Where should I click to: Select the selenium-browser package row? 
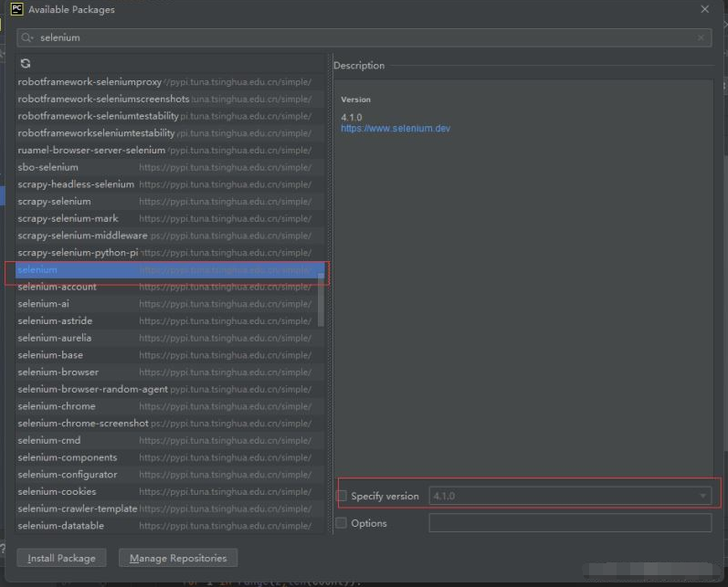click(x=170, y=372)
